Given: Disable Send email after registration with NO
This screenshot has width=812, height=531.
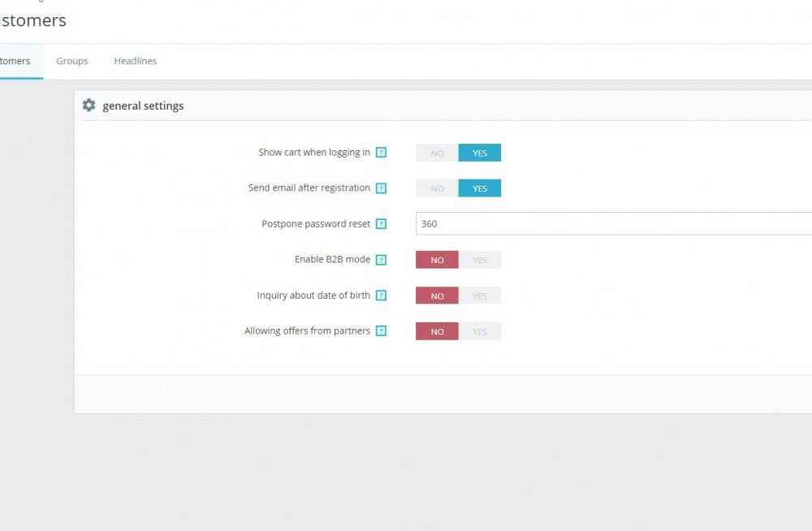Looking at the screenshot, I should point(437,188).
